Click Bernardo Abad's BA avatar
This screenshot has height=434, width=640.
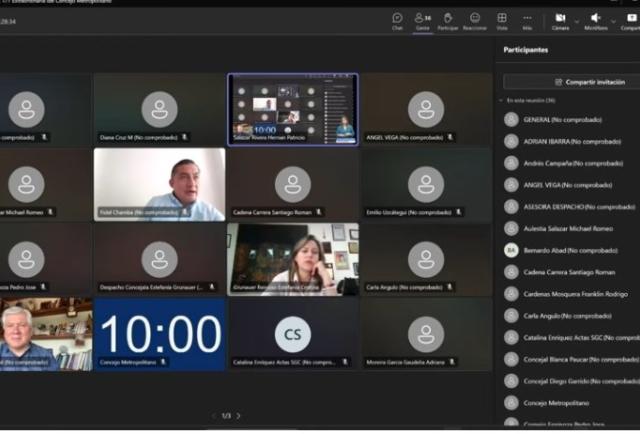(x=511, y=250)
